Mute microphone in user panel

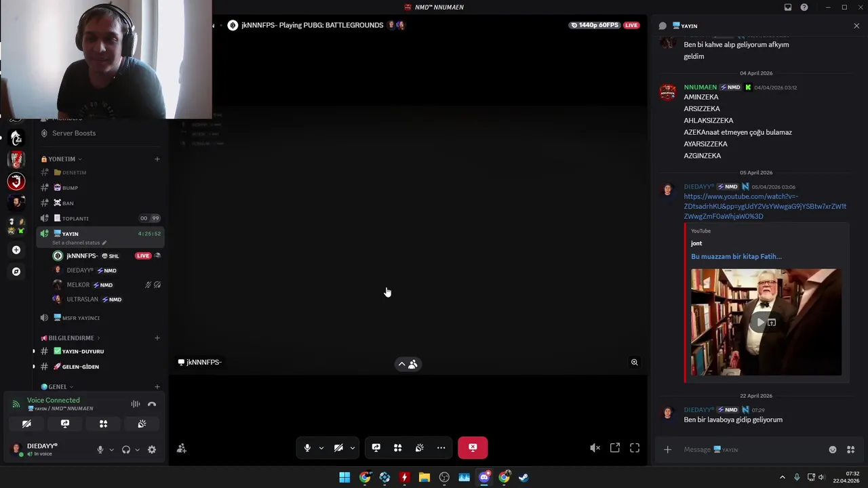coord(100,449)
